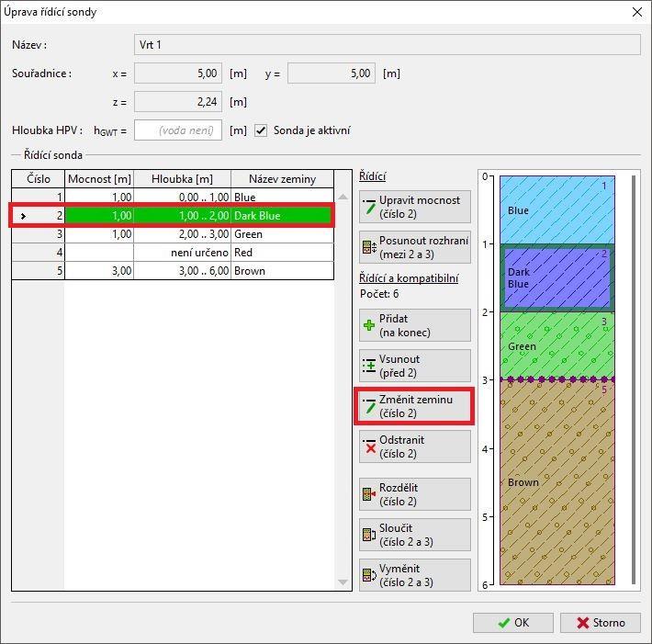This screenshot has width=652, height=644.
Task: Click the x coordinate field
Action: click(178, 73)
